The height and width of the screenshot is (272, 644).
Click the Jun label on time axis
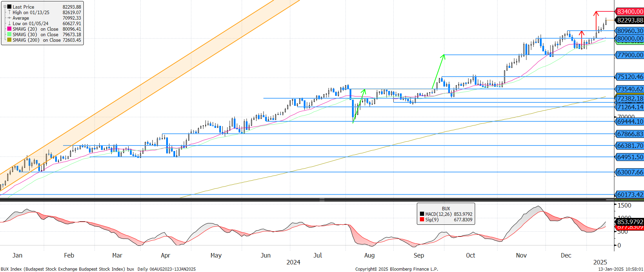[x=265, y=255]
